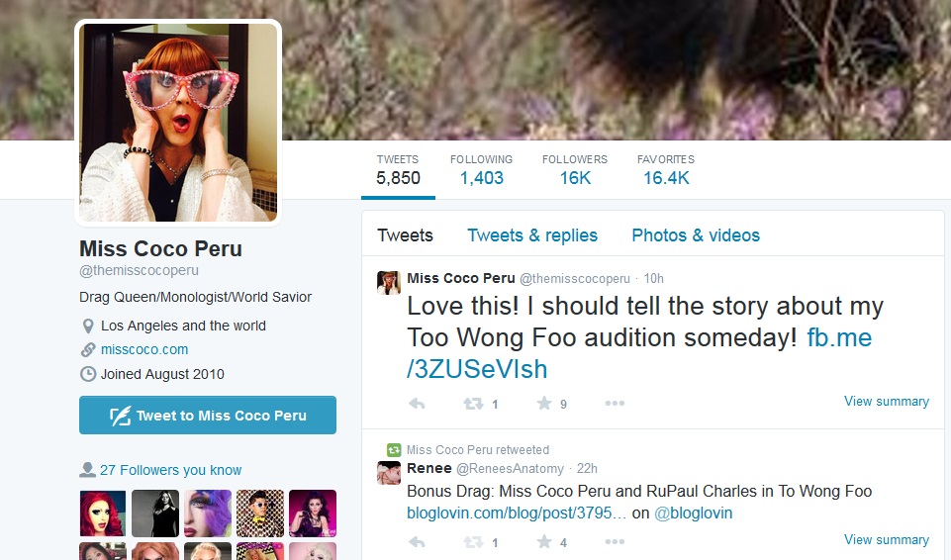Image resolution: width=951 pixels, height=560 pixels.
Task: Open the bloglovin.com/blog/post/3795 link
Action: point(517,513)
